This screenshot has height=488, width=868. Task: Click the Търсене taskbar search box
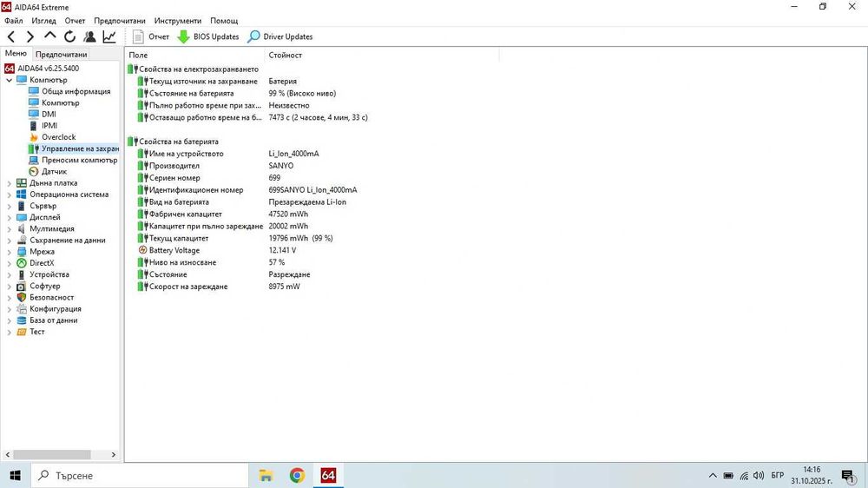[140, 475]
